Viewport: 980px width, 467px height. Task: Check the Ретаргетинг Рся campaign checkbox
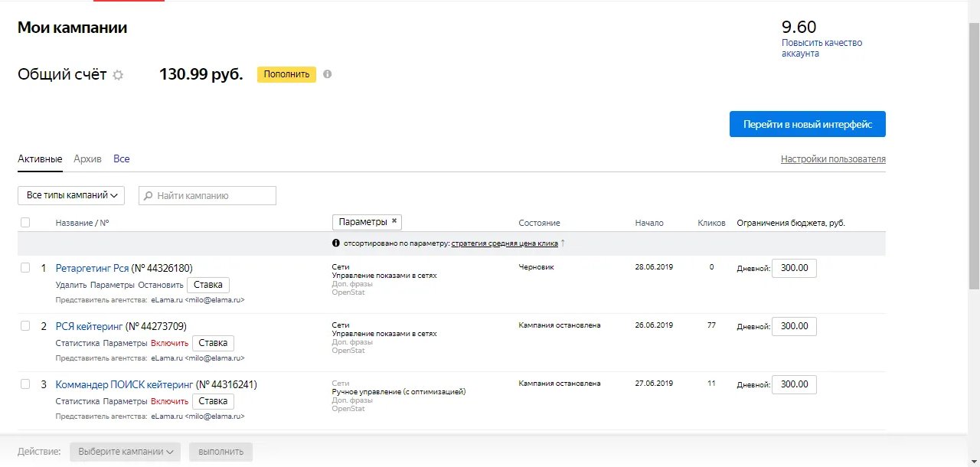coord(25,268)
